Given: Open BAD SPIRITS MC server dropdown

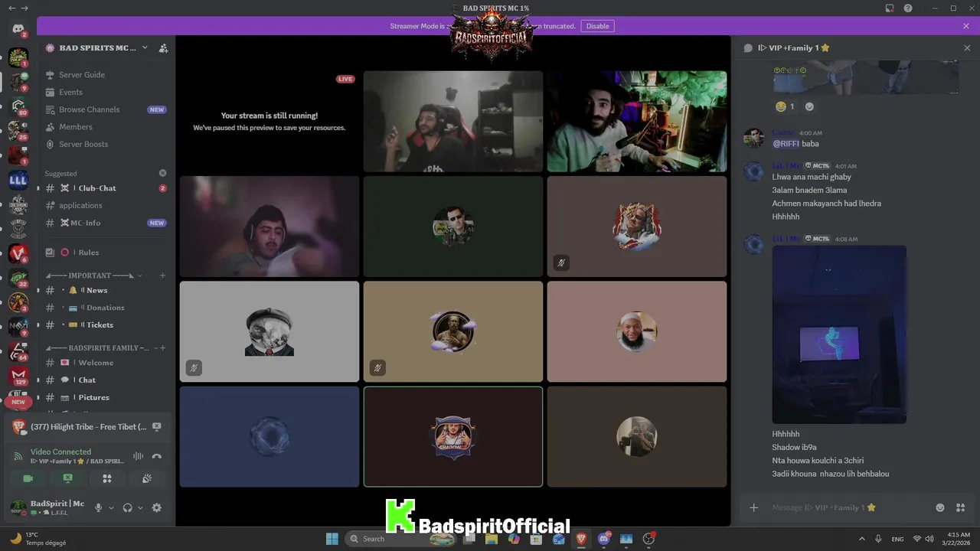Looking at the screenshot, I should pyautogui.click(x=145, y=47).
